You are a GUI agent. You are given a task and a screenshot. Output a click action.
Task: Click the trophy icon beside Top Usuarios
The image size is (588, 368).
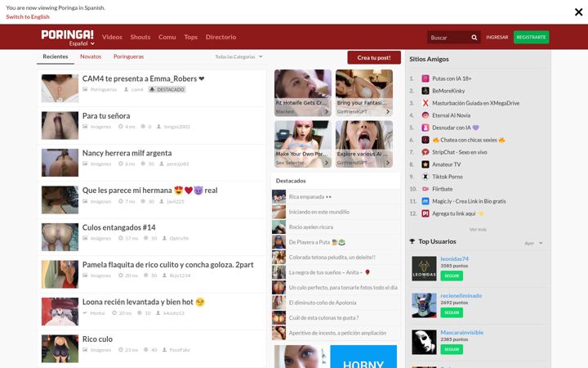tap(412, 241)
